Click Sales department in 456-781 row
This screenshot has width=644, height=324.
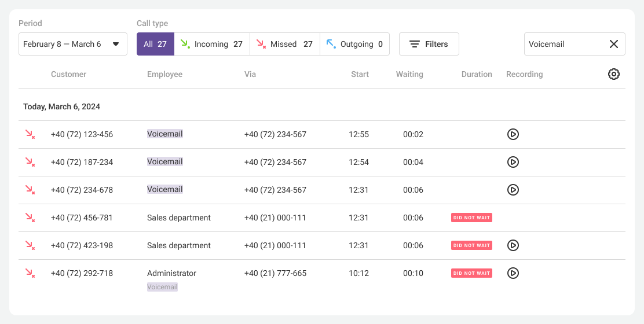point(179,218)
